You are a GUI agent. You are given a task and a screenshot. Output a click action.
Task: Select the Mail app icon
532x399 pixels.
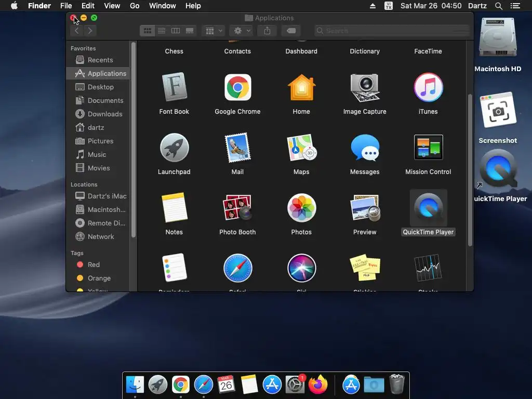237,148
